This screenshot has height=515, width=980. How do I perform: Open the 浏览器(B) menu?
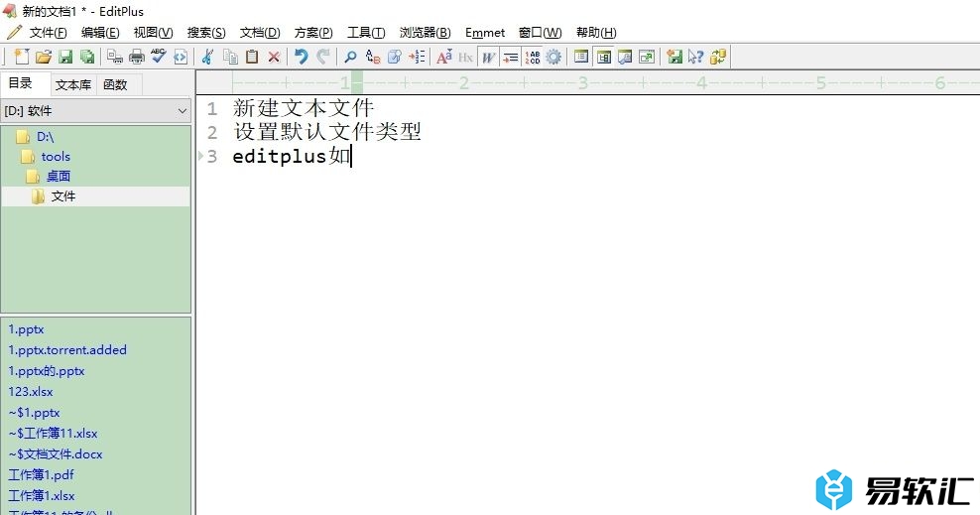[425, 33]
